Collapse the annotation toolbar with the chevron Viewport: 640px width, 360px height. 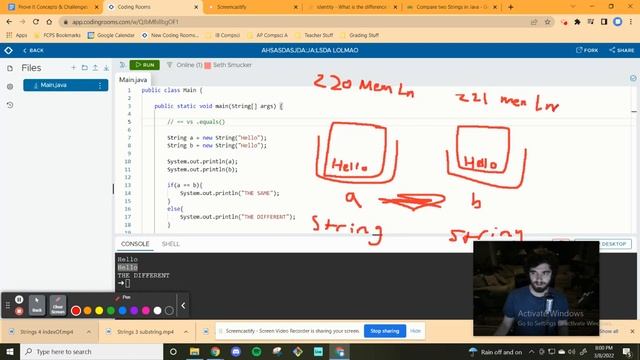tap(183, 305)
